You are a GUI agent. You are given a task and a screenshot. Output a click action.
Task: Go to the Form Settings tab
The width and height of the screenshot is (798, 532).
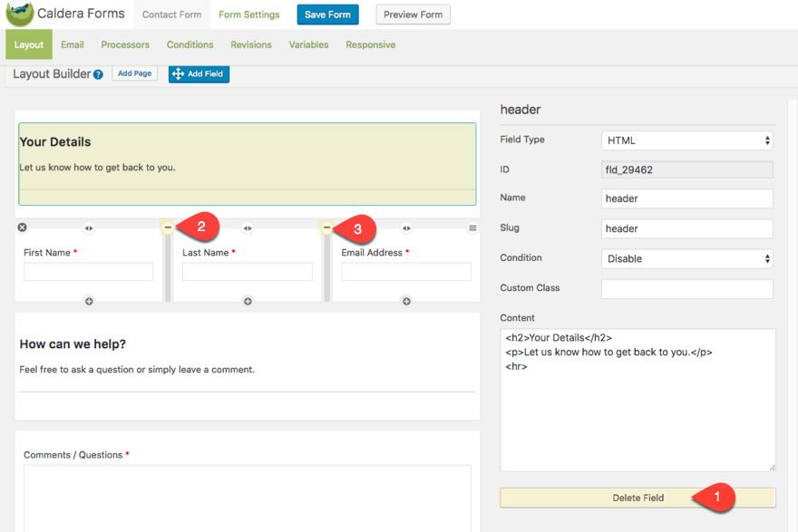[x=248, y=15]
